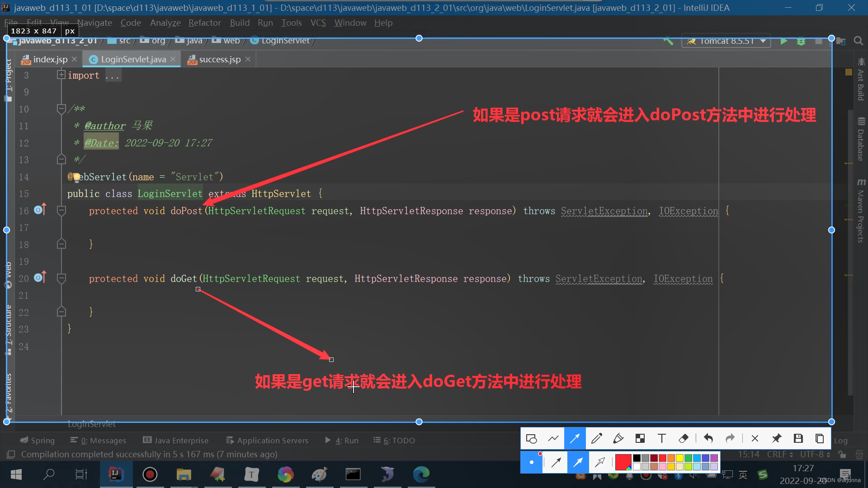This screenshot has height=488, width=868.
Task: Run Tomcat with the green play icon
Action: pyautogui.click(x=783, y=41)
